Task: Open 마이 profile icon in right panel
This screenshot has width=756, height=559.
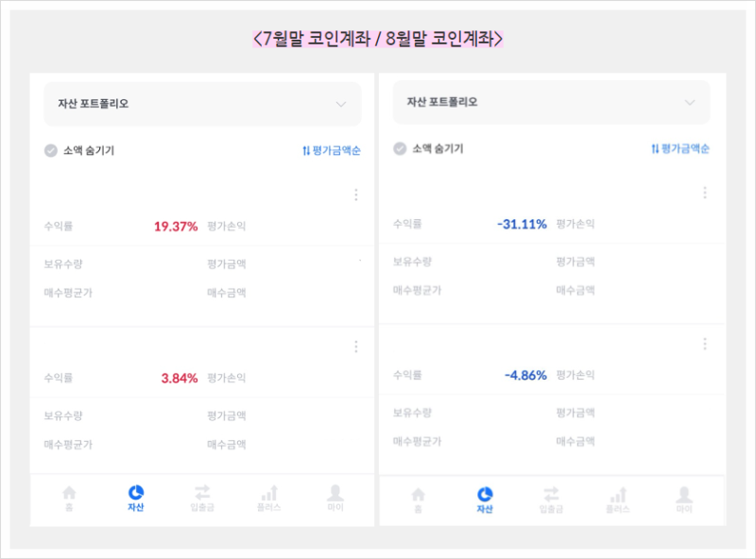Action: click(684, 495)
